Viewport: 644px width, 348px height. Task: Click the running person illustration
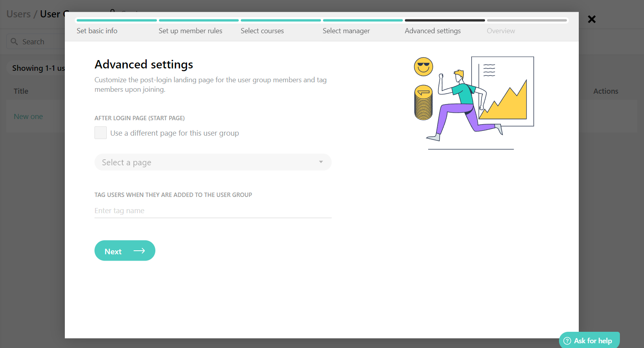(465, 105)
